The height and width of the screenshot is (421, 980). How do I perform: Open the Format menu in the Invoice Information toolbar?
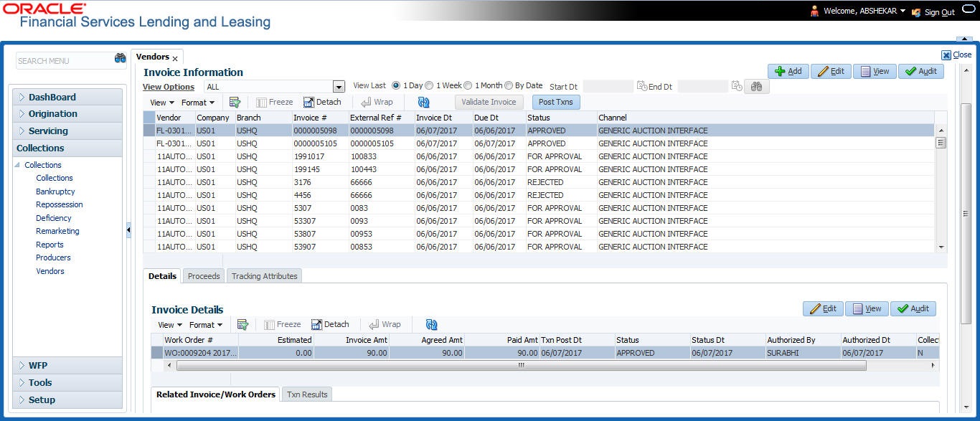(x=197, y=103)
